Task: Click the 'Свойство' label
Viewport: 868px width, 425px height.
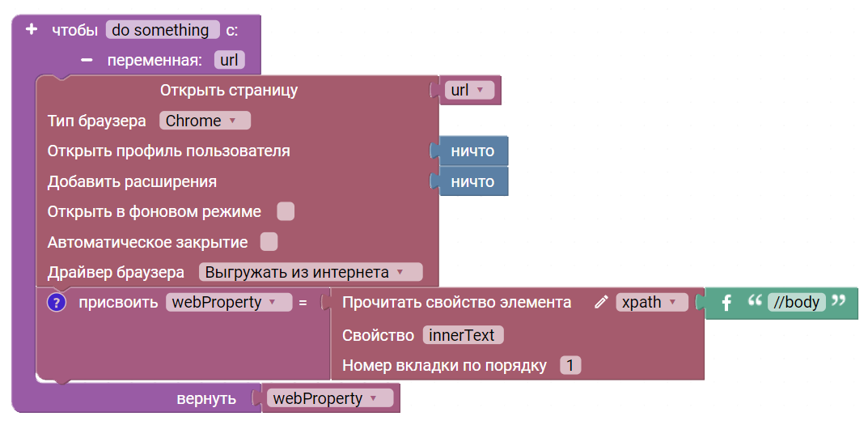Action: [378, 335]
